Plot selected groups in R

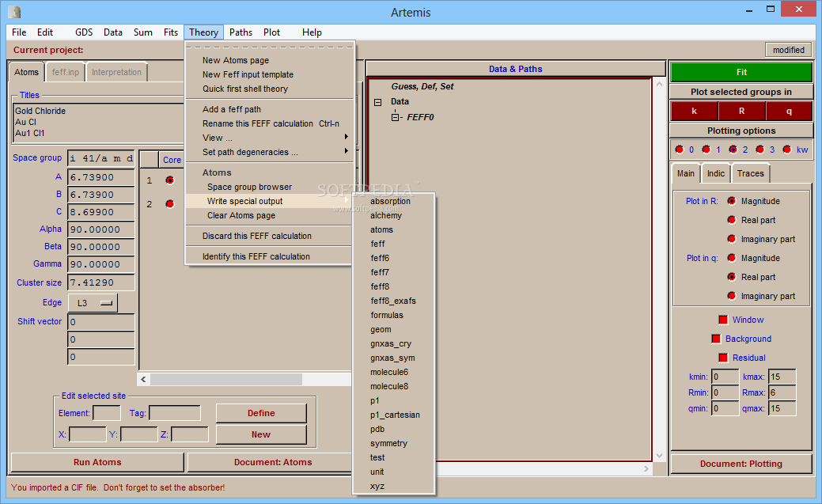[x=741, y=112]
